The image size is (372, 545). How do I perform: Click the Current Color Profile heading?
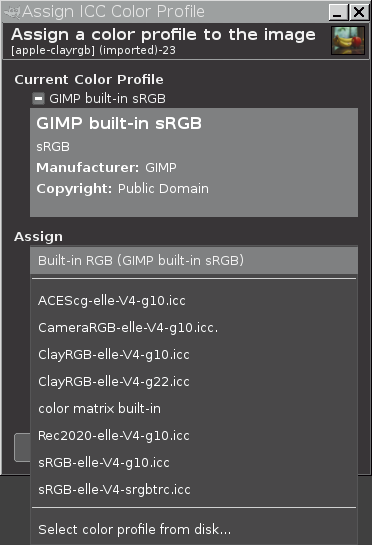[89, 80]
